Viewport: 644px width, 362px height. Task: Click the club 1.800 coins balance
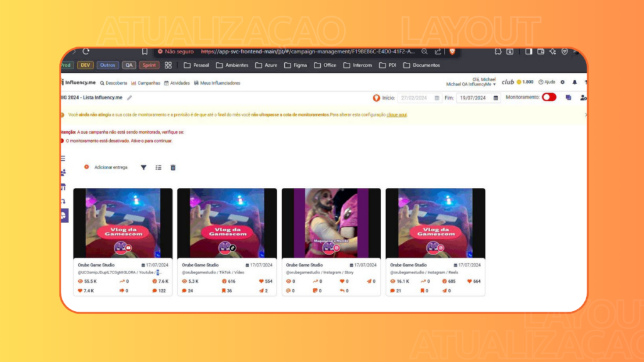point(518,82)
